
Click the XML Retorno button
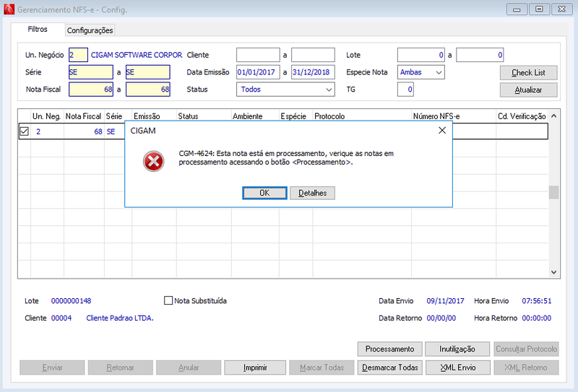coord(526,367)
